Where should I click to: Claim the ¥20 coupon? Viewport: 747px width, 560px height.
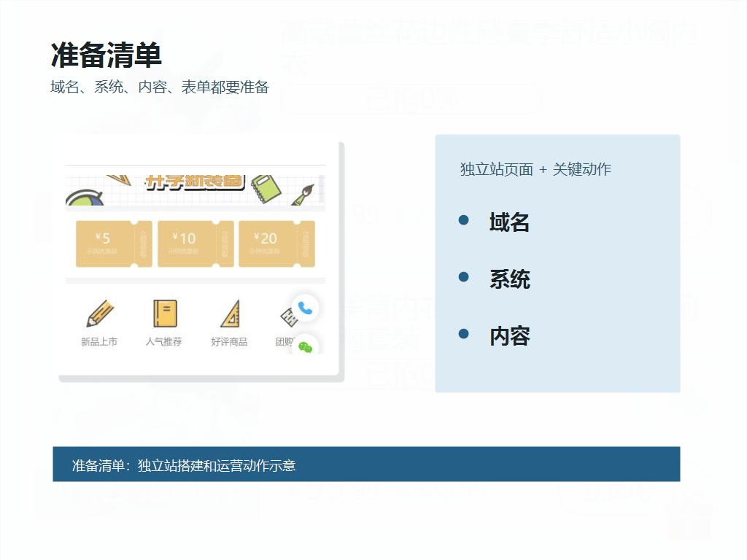click(x=276, y=244)
